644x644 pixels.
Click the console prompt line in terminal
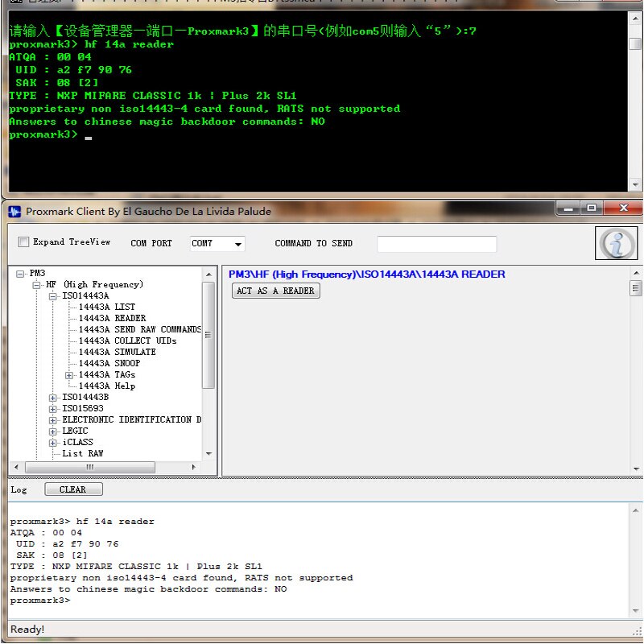click(x=51, y=134)
